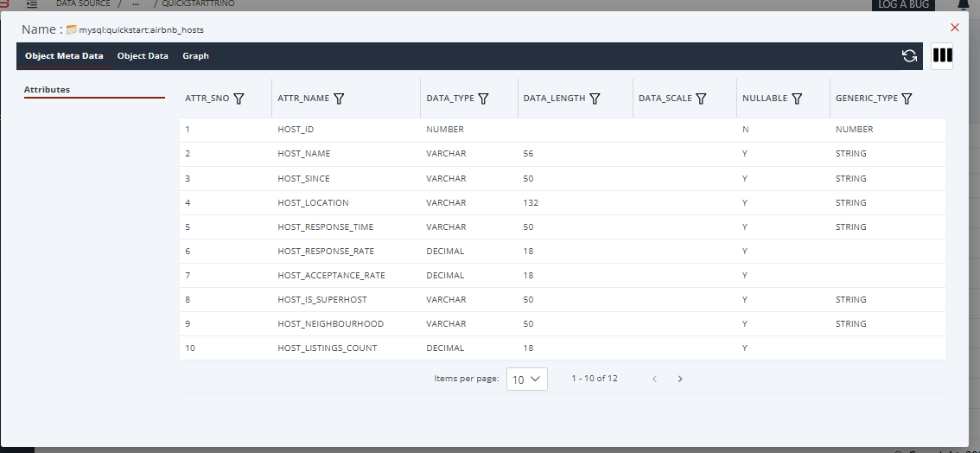Open the Graph tab
980x453 pixels.
pos(195,56)
